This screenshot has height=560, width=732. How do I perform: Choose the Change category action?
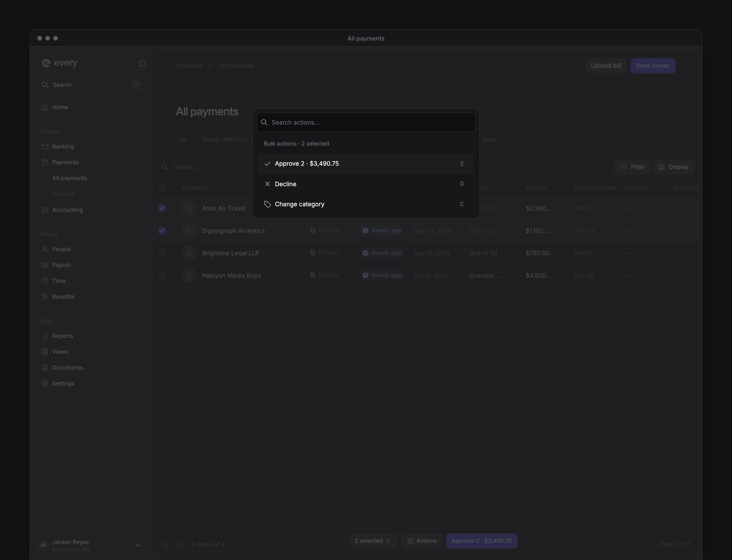point(366,204)
